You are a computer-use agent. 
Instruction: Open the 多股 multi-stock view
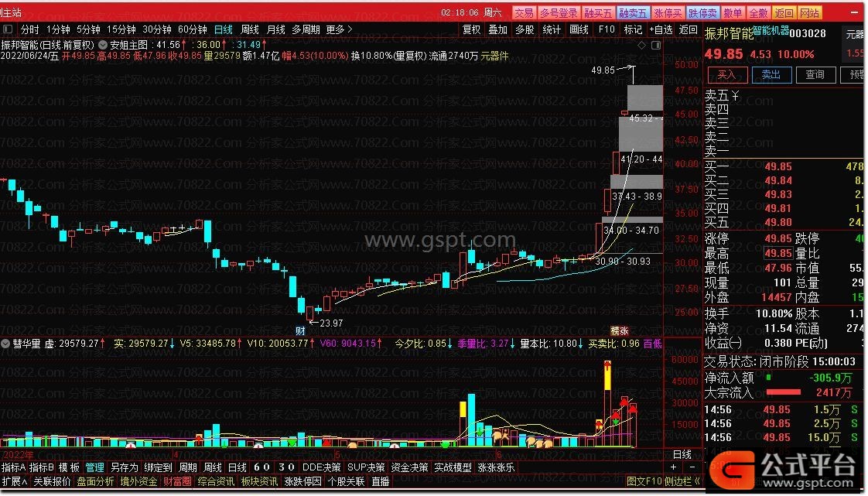coord(525,29)
